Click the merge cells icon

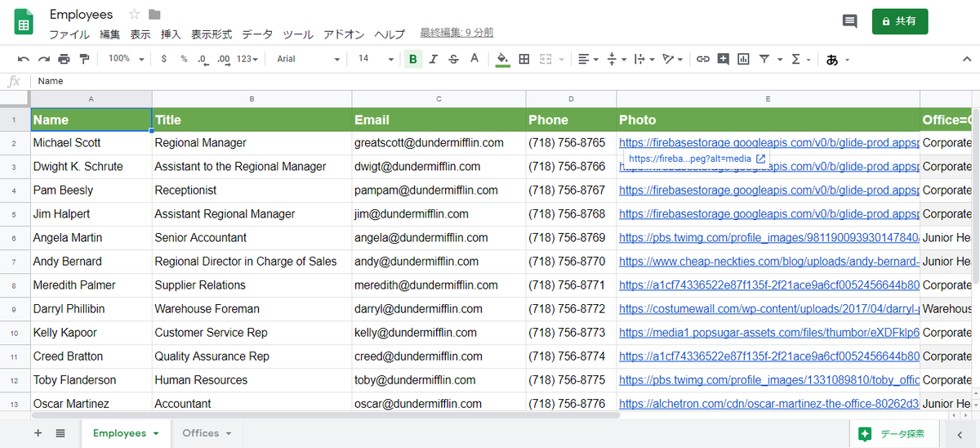point(545,59)
